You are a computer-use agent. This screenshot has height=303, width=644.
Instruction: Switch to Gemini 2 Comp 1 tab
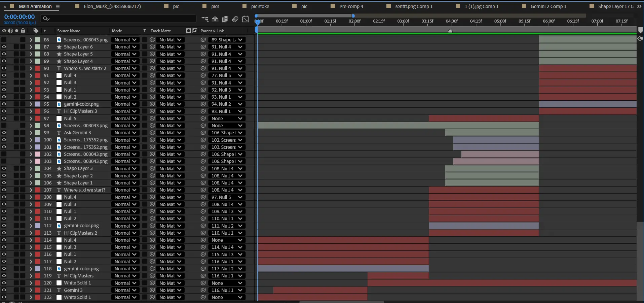(548, 6)
